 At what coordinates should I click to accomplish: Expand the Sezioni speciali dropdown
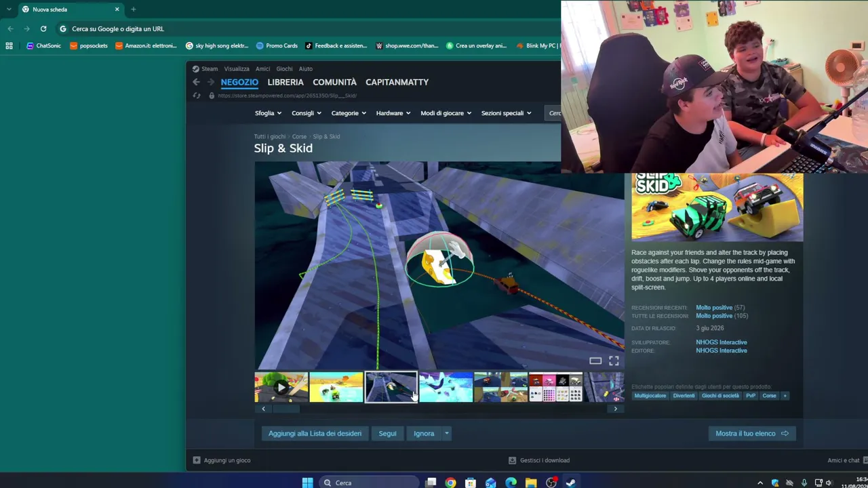click(507, 113)
